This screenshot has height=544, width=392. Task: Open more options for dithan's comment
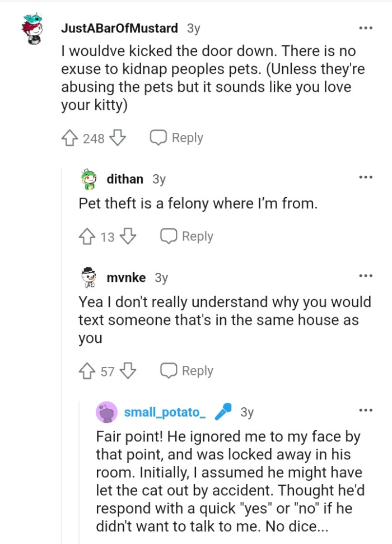tap(366, 178)
